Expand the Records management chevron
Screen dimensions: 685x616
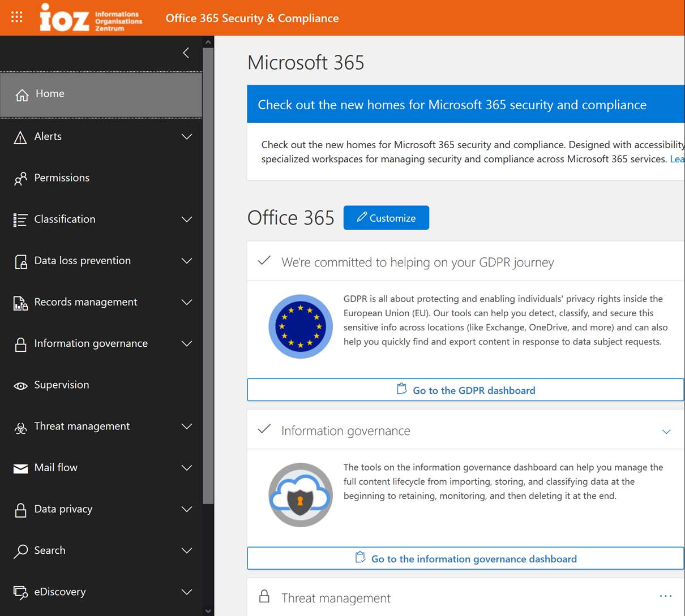click(x=187, y=302)
